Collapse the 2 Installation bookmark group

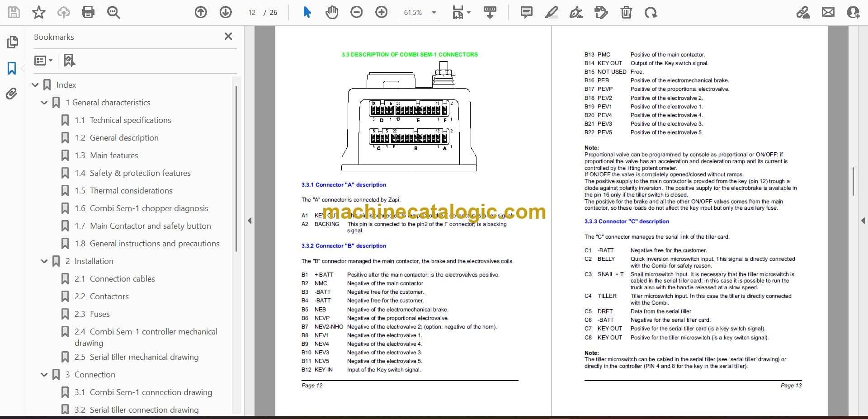(44, 261)
